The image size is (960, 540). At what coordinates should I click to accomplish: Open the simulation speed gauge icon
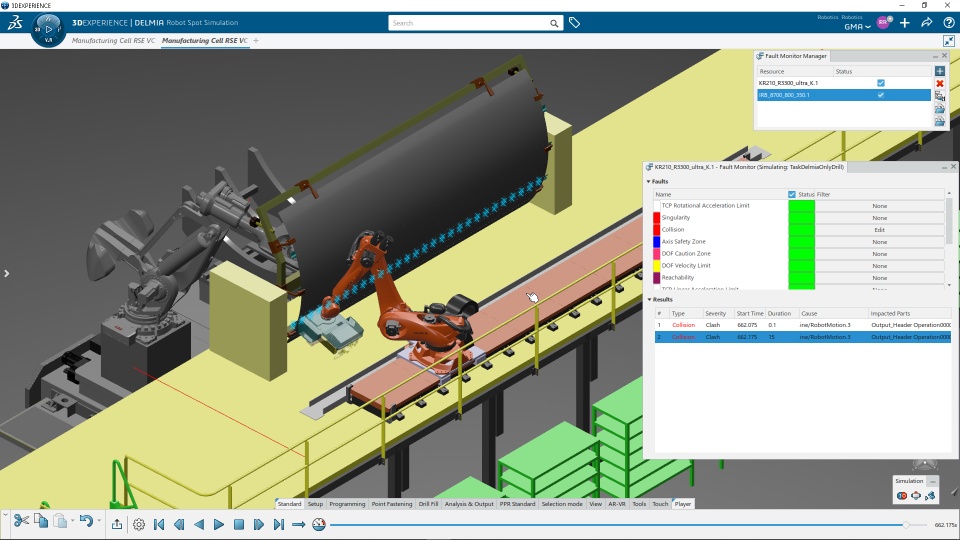(x=319, y=524)
